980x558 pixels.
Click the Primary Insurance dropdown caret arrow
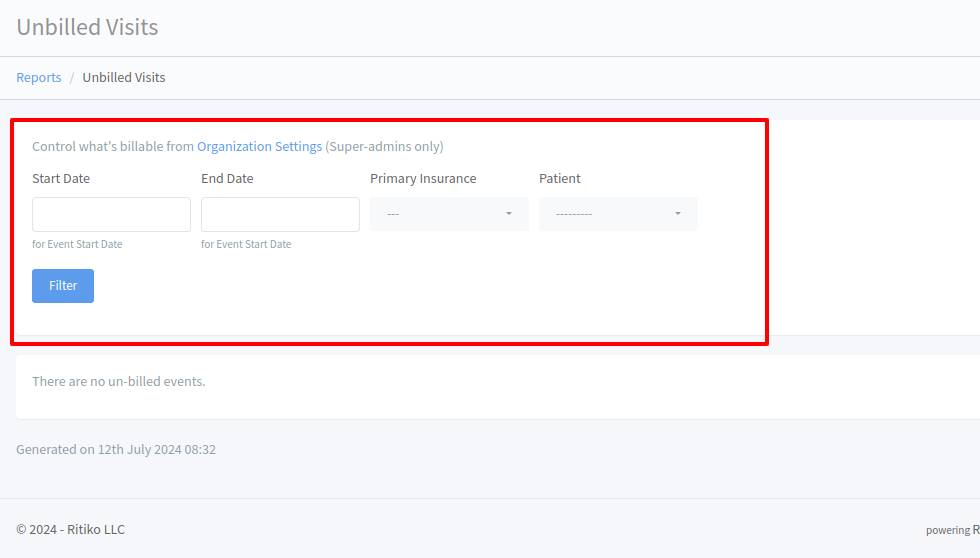click(508, 214)
